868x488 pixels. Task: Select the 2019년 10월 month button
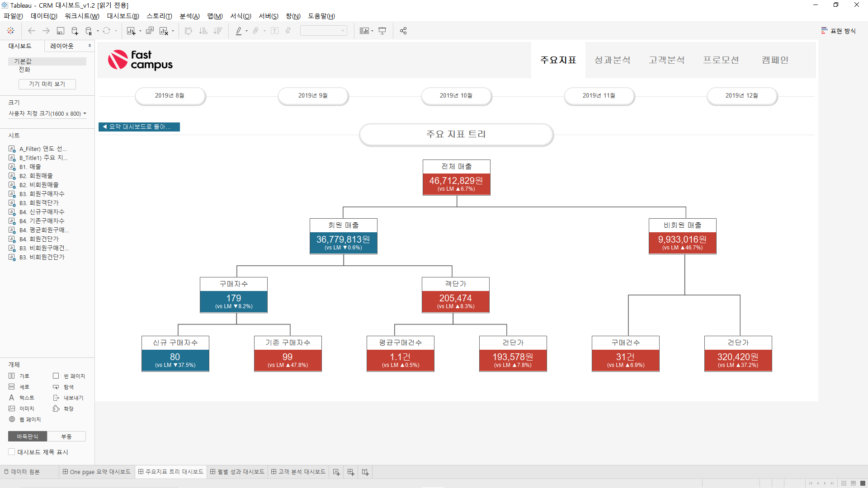point(456,96)
